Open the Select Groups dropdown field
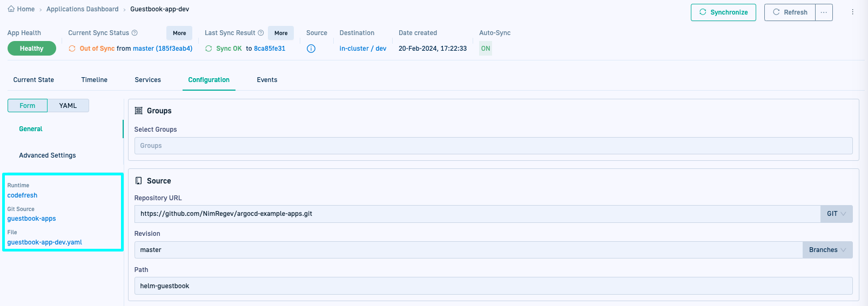The image size is (868, 306). pos(493,146)
